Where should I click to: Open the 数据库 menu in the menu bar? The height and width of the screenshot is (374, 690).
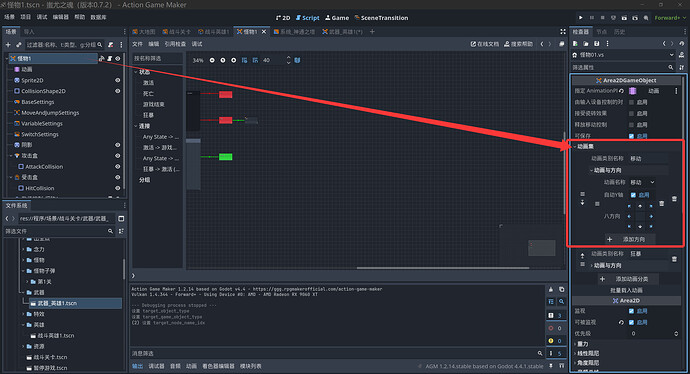tap(98, 17)
